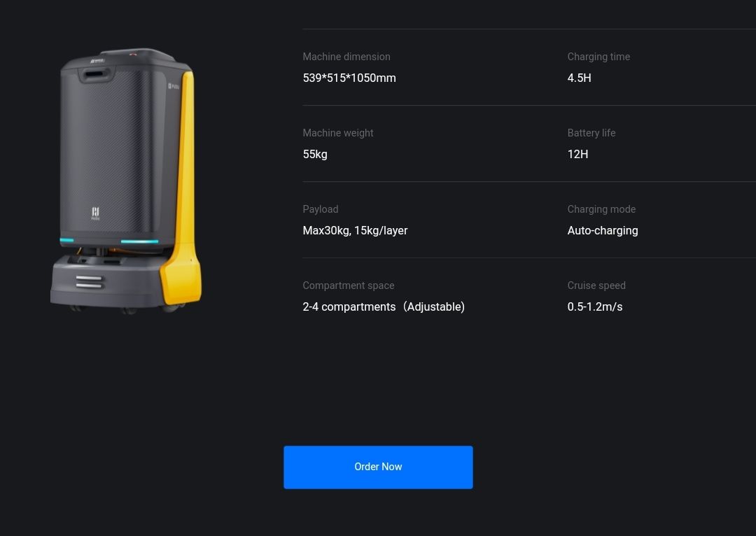Viewport: 756px width, 536px height.
Task: Click the 539*515*1050mm dimension value
Action: click(349, 78)
